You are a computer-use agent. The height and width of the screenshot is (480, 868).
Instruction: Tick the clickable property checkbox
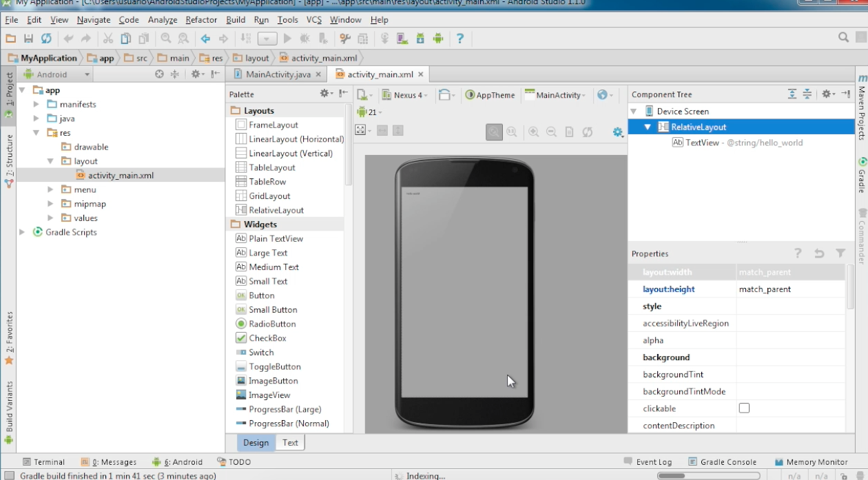pos(744,408)
